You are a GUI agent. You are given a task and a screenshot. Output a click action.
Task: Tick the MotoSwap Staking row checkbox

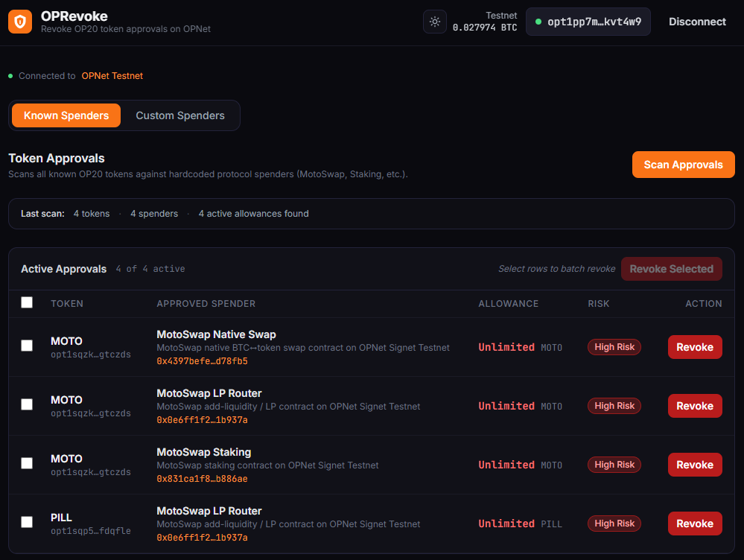(x=27, y=463)
